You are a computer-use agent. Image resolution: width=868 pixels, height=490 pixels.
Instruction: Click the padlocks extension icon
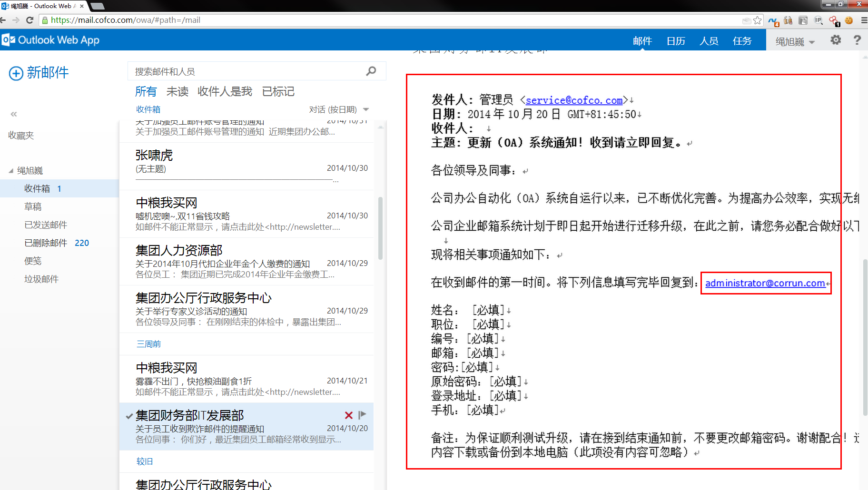(x=788, y=20)
